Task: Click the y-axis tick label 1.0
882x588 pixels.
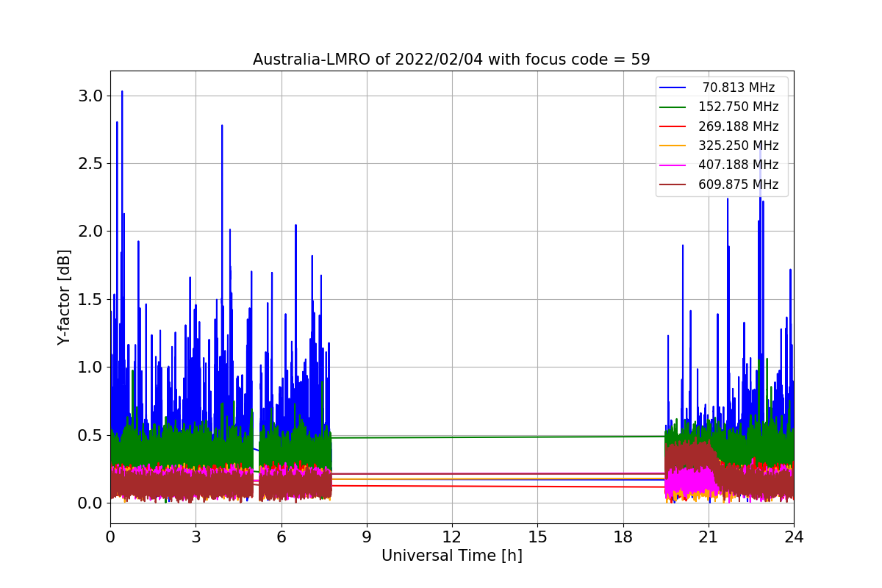Action: tap(90, 367)
